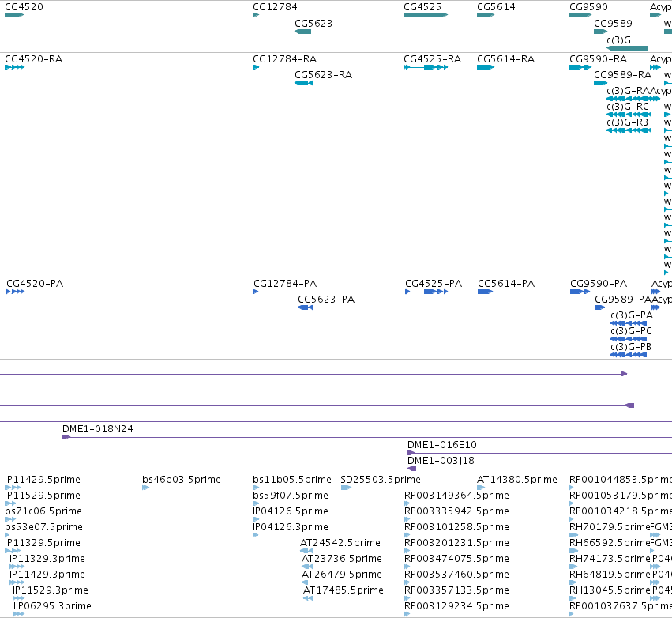This screenshot has height=618, width=672.
Task: Click the bs71c06.5prime EST label
Action: click(x=43, y=511)
